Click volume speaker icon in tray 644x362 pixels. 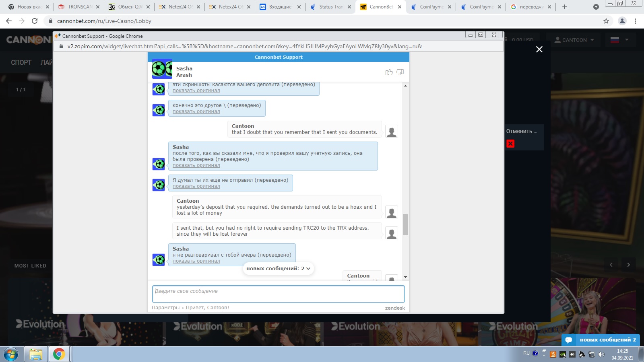[601, 354]
